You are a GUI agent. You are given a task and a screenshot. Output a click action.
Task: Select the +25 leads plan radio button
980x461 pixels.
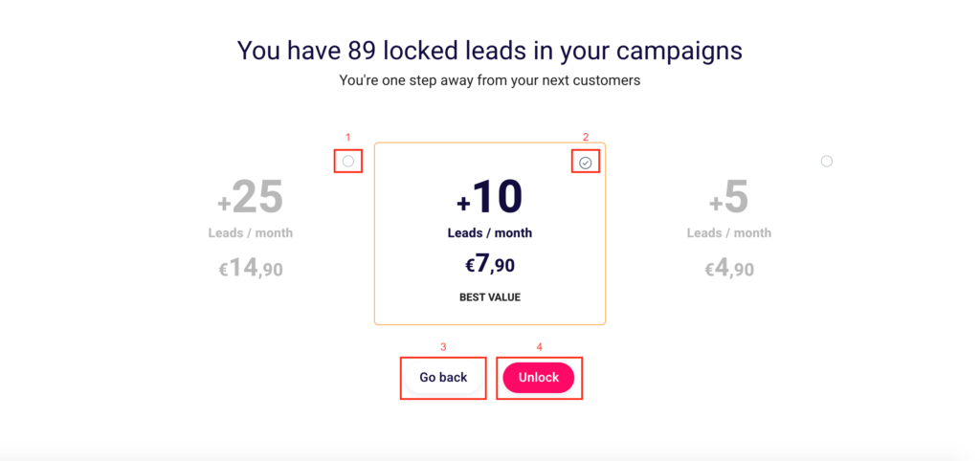348,161
